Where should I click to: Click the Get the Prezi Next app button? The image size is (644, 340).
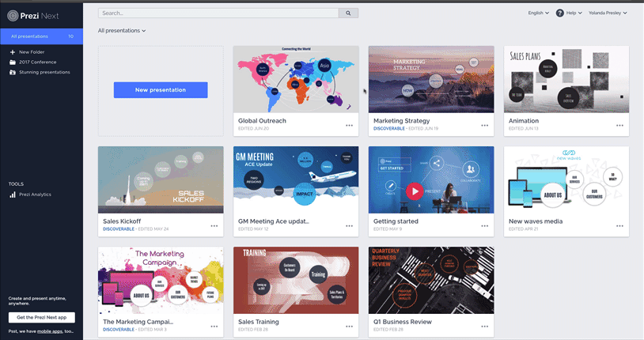pos(41,317)
